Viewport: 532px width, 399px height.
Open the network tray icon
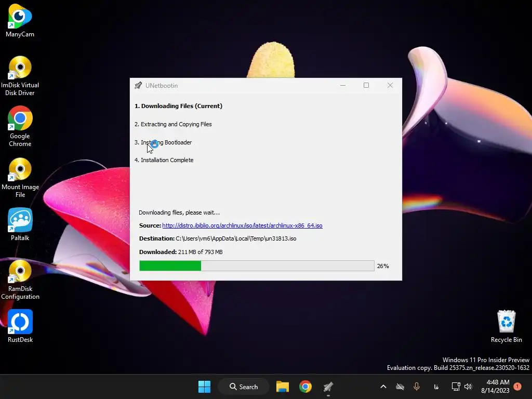(x=456, y=387)
